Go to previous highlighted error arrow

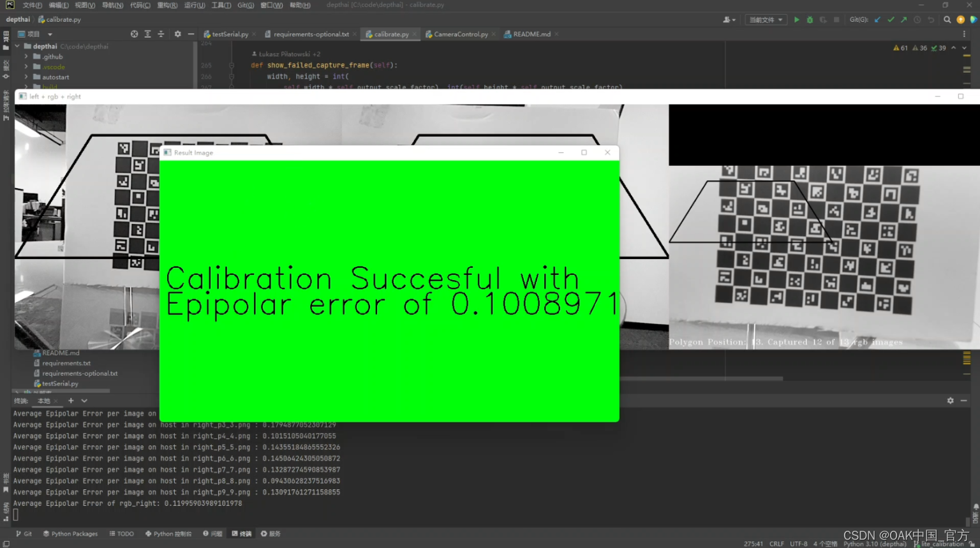coord(953,48)
